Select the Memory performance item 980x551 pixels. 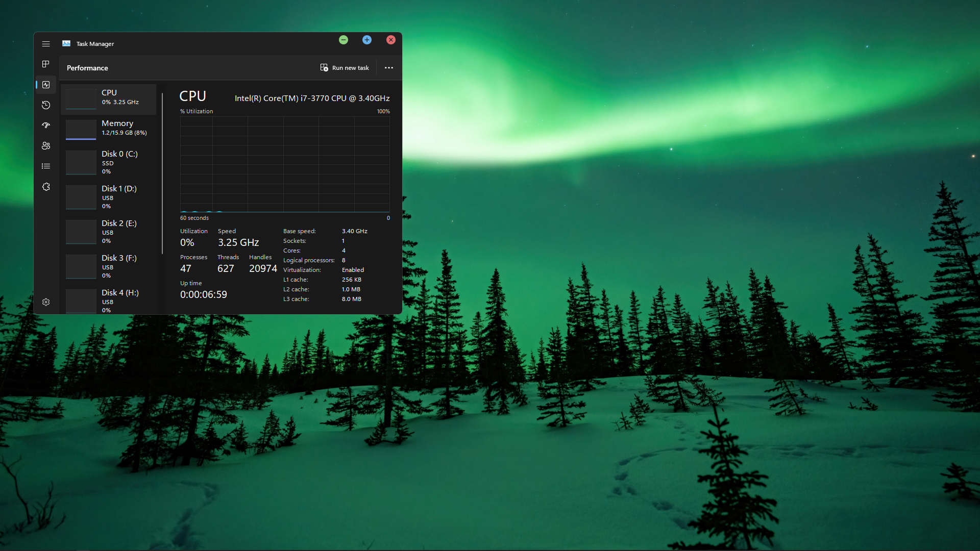point(109,129)
